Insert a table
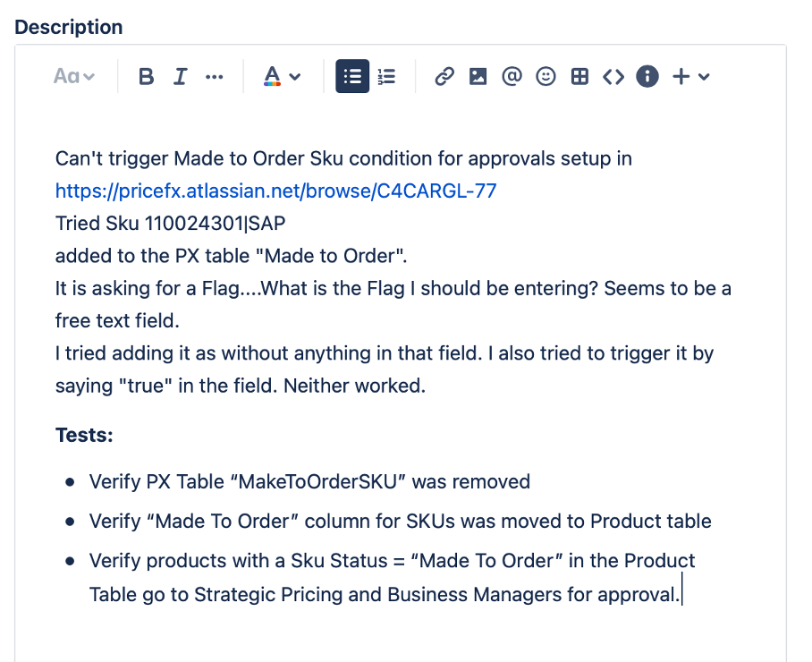 click(579, 77)
